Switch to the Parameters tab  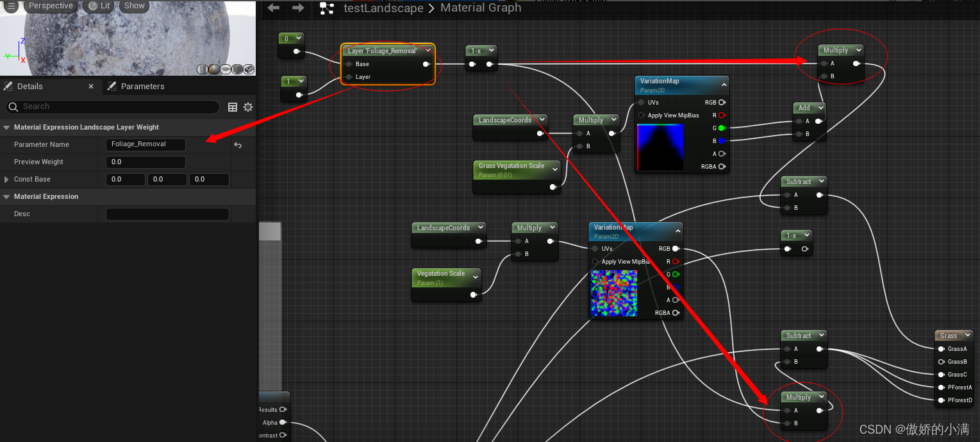tap(142, 86)
